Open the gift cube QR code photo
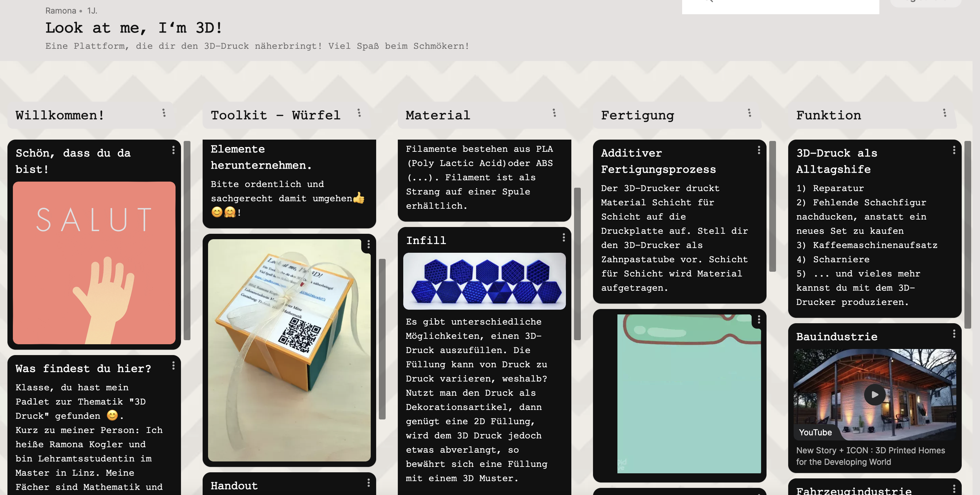Screen dimensions: 980x495 (x=289, y=350)
